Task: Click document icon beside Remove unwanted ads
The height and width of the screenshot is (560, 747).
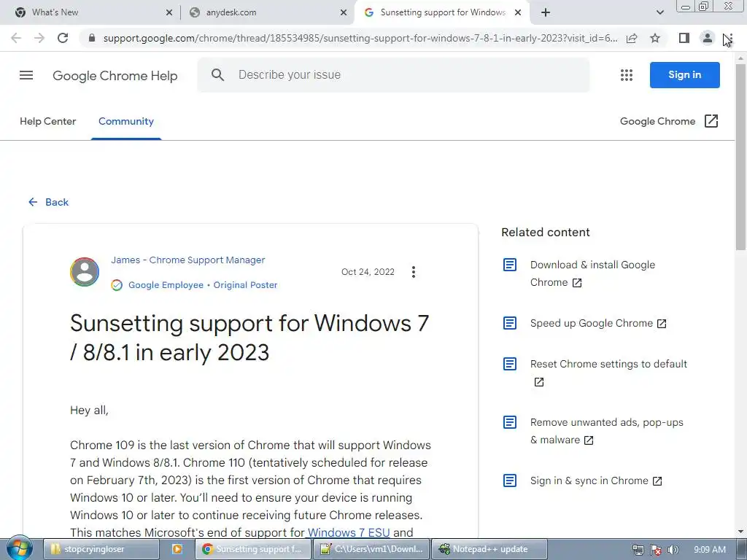Action: (x=510, y=422)
